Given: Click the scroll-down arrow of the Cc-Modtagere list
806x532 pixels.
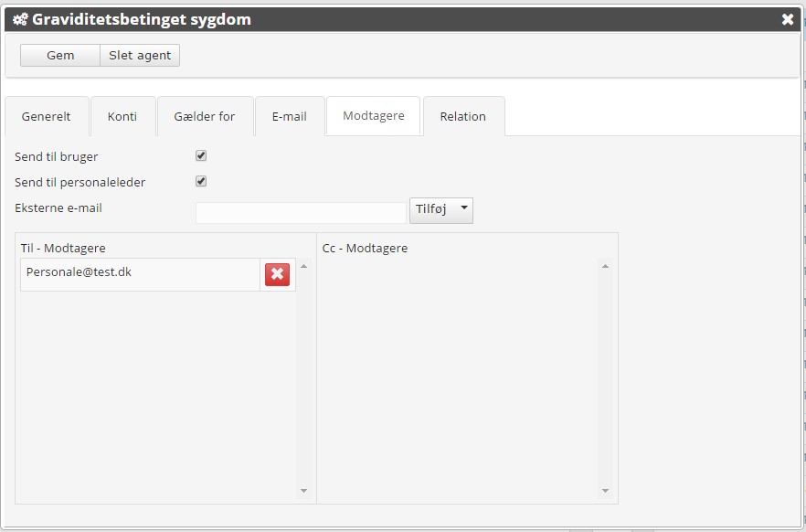Looking at the screenshot, I should pos(605,491).
